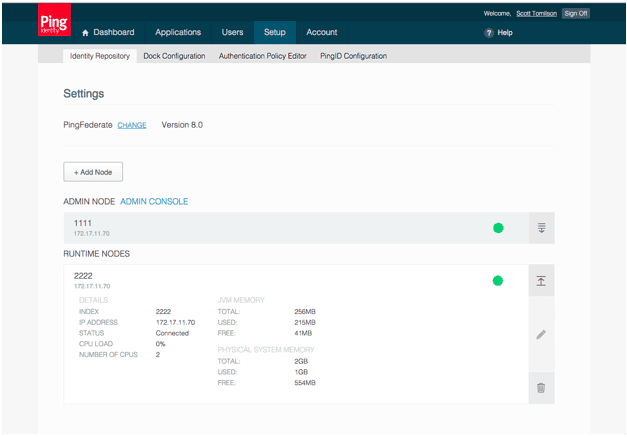Click the CPU LOAD value 0%
Screen dimensions: 627x437
point(160,344)
